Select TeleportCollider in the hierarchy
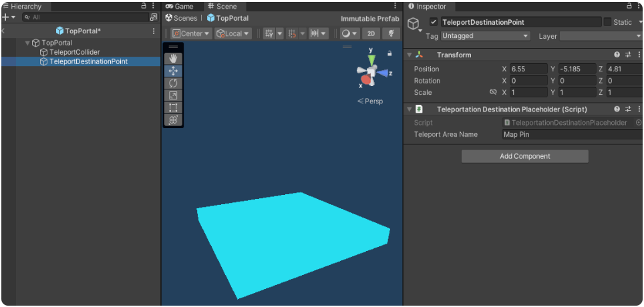The height and width of the screenshot is (307, 644). click(x=74, y=52)
